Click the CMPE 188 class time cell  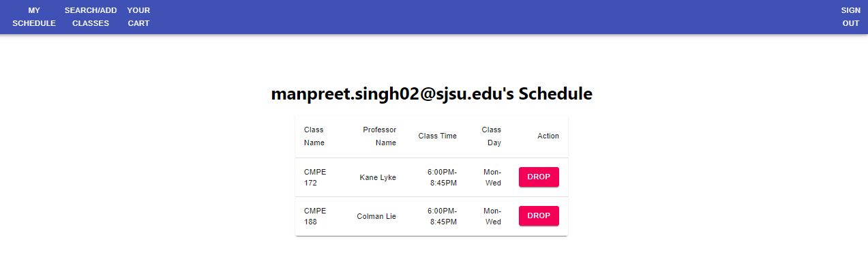tap(442, 216)
